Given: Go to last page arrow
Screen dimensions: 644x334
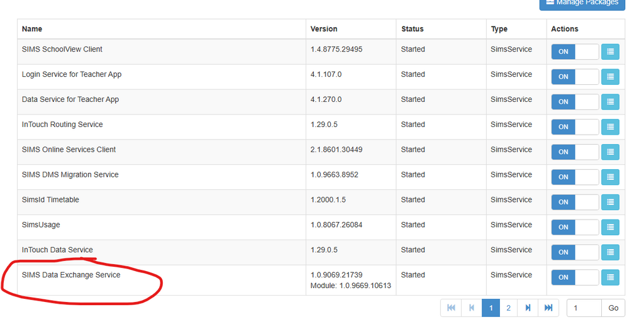Looking at the screenshot, I should 548,308.
